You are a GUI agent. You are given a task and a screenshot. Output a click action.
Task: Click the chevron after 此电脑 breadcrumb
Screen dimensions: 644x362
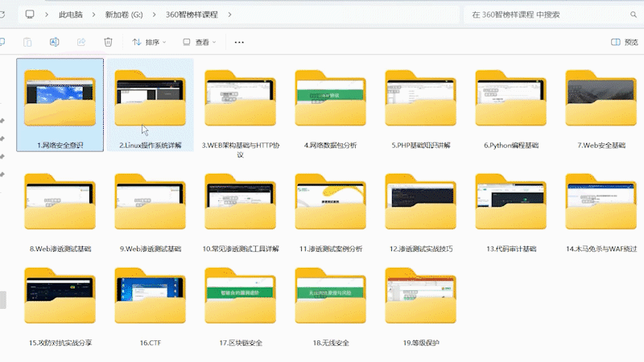[95, 14]
